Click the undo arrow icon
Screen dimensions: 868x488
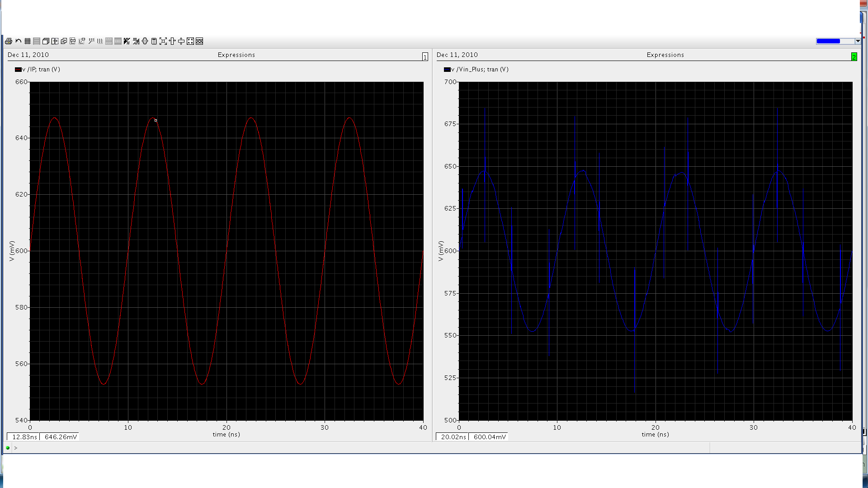tap(19, 41)
